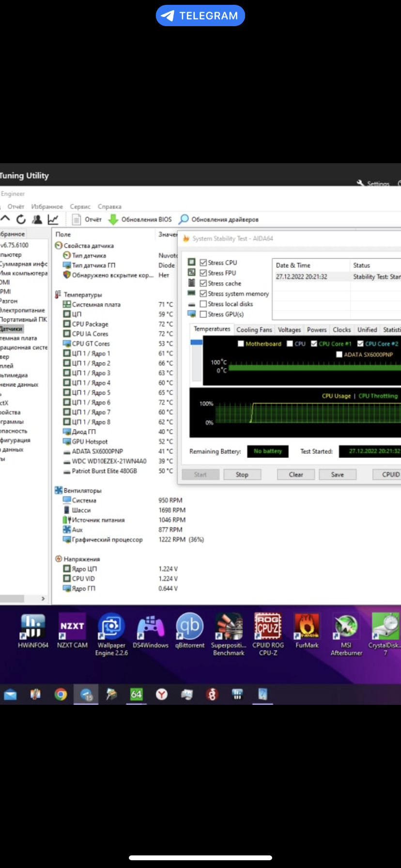Open Superposition Benchmark desktop shortcut
The width and height of the screenshot is (401, 868).
229,635
